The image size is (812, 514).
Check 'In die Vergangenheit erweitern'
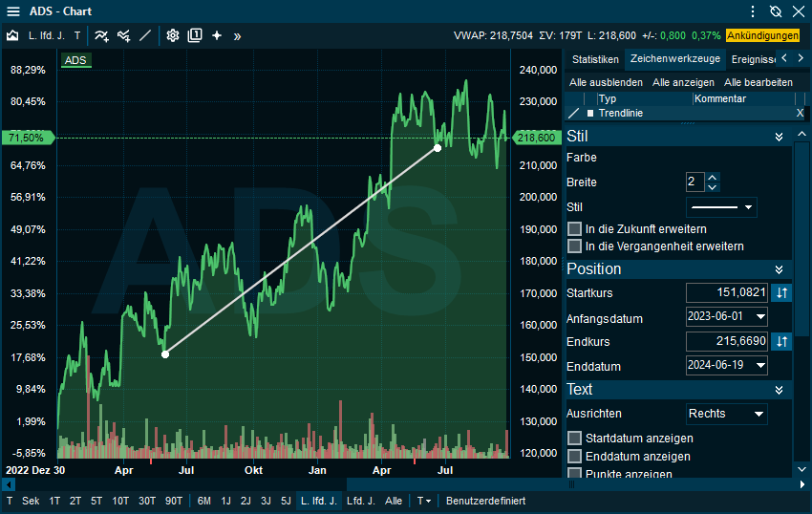pos(574,246)
